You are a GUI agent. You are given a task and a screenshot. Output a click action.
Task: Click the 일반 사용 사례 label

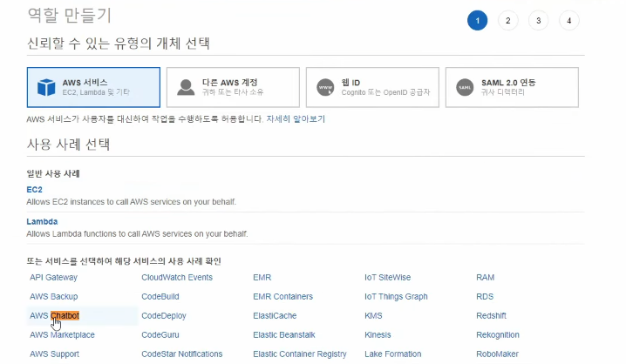53,174
